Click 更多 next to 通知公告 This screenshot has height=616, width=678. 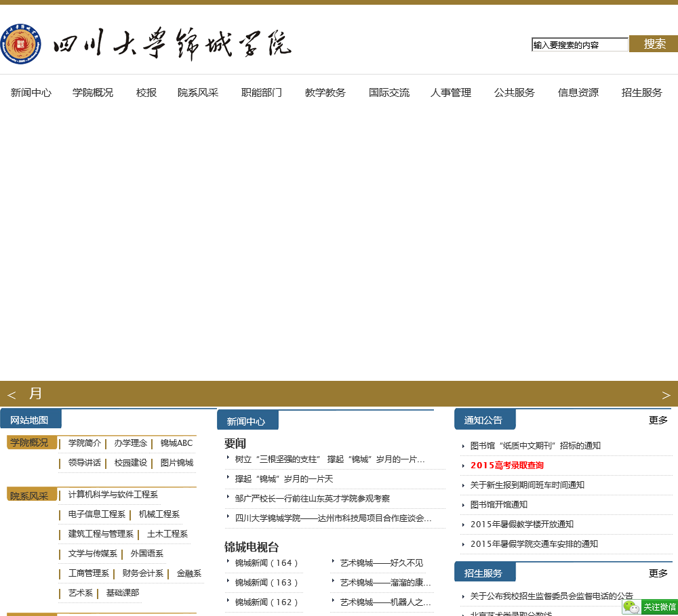[658, 419]
